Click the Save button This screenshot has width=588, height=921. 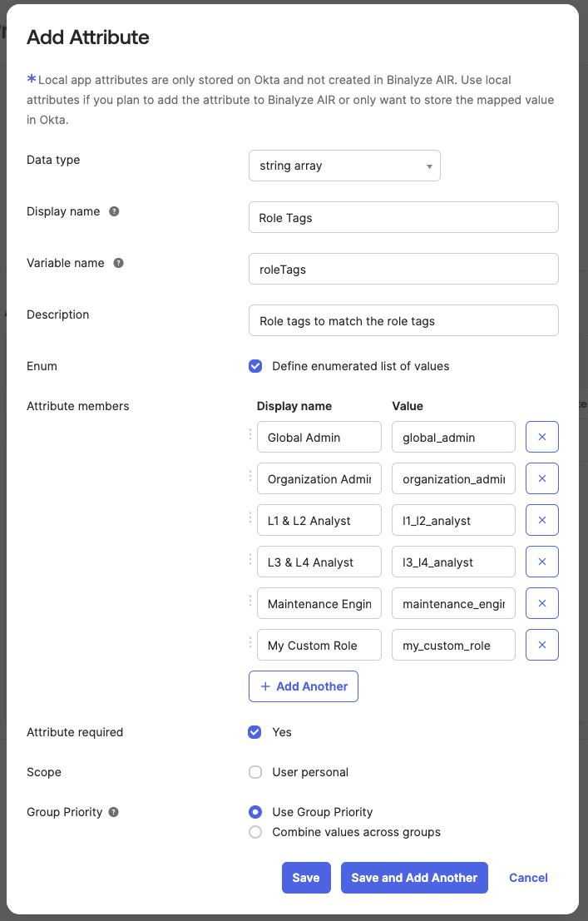306,878
